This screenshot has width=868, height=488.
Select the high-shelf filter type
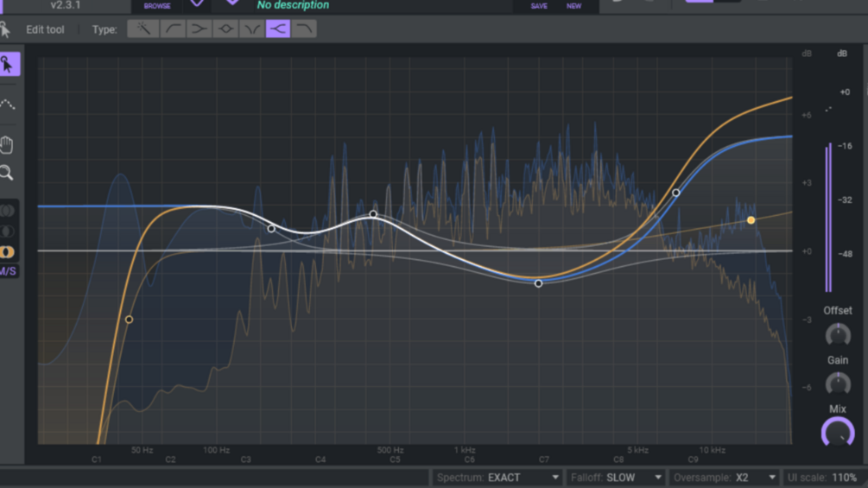coord(278,29)
